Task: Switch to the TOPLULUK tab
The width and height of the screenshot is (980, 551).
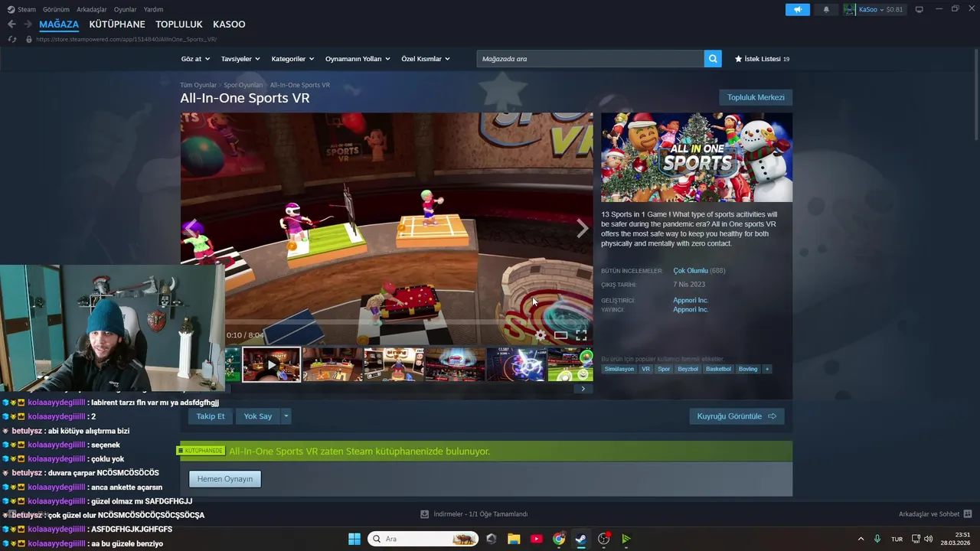Action: pos(179,24)
